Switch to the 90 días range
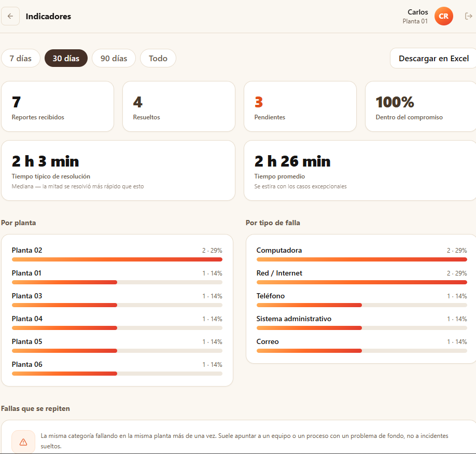The height and width of the screenshot is (454, 476). (114, 58)
